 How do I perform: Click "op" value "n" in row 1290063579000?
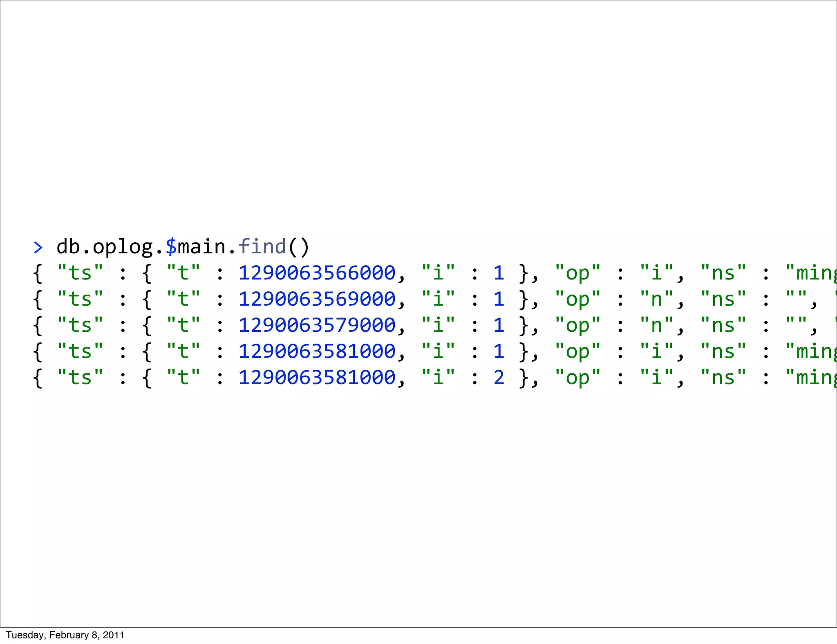coord(656,325)
